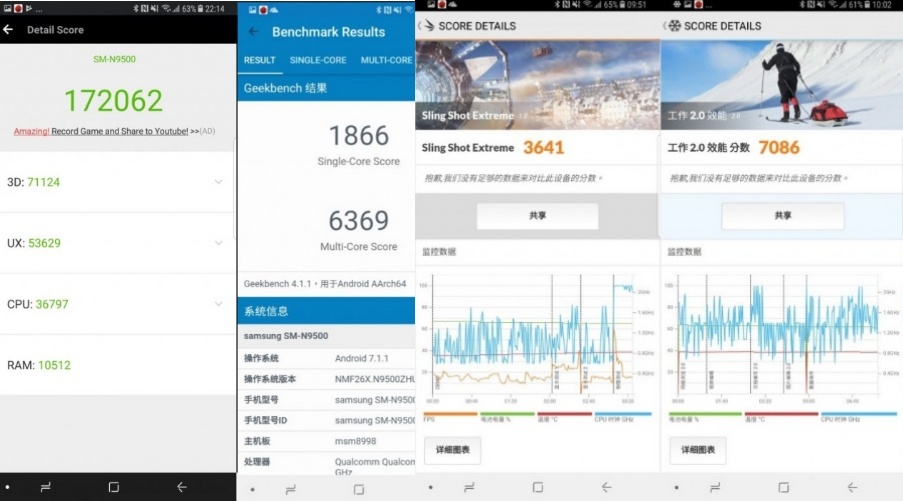Image resolution: width=903 pixels, height=501 pixels.
Task: Tap recents button in AnTuTu navigation bar
Action: coord(45,487)
